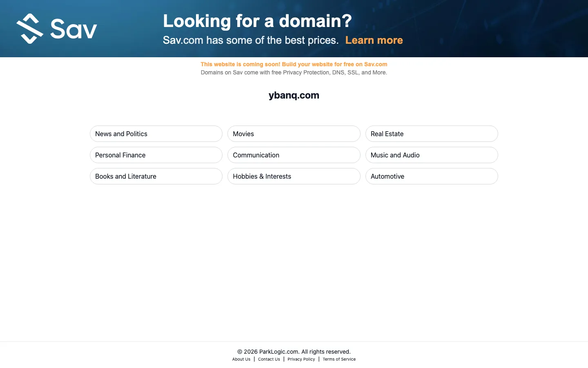Select the Real Estate category

(432, 134)
